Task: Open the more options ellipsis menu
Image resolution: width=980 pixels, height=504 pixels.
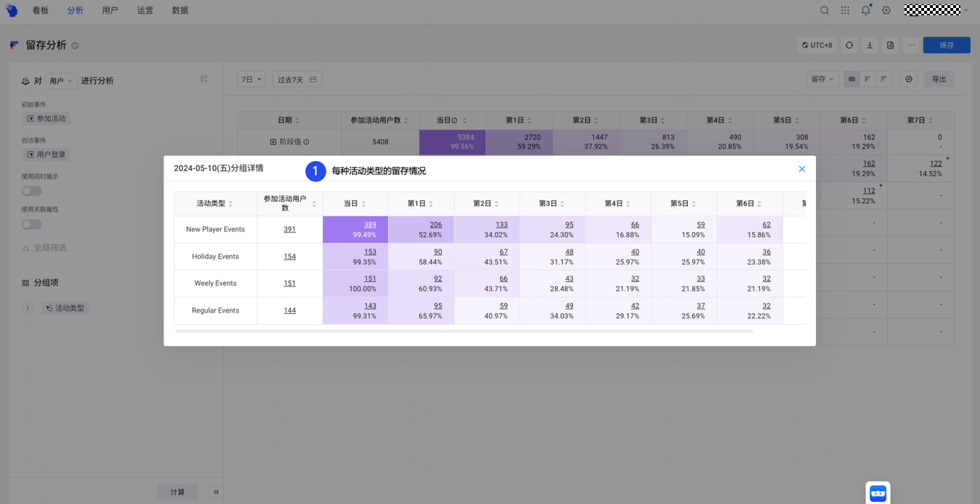Action: (x=910, y=45)
